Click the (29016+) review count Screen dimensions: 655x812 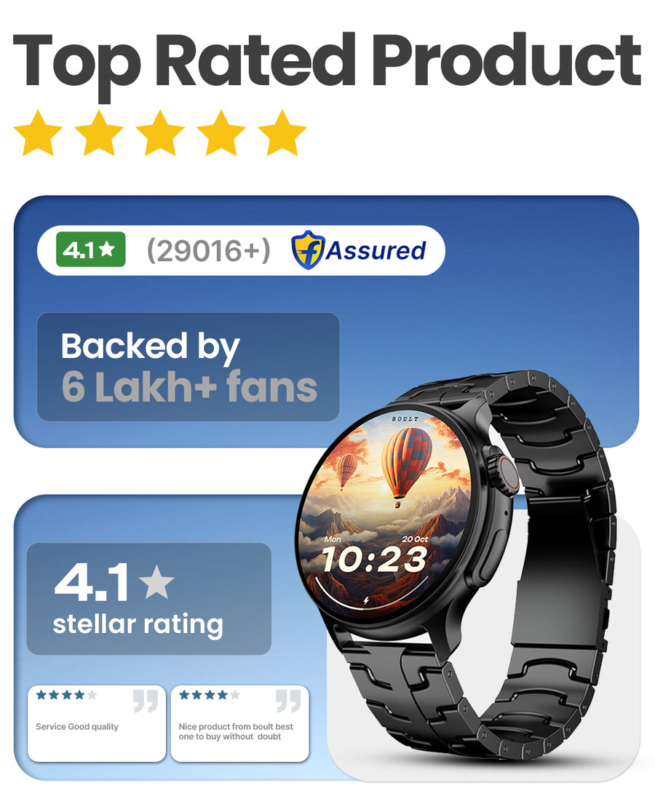[208, 250]
